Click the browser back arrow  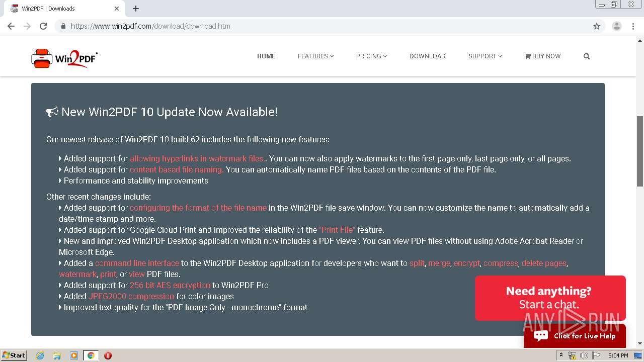click(11, 26)
